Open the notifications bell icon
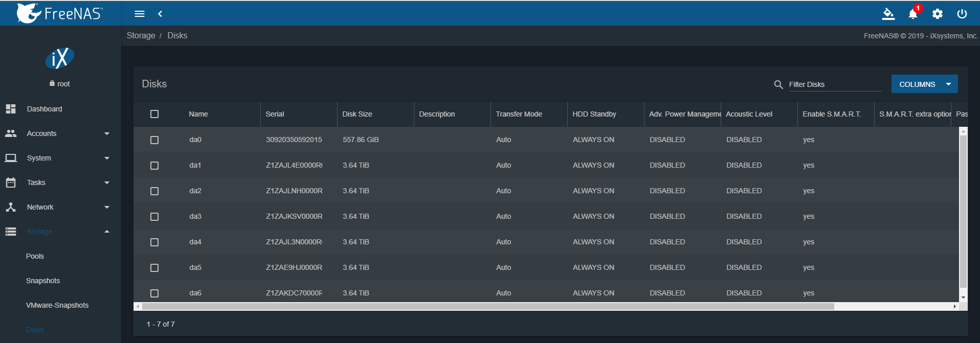Screen dimensions: 980x343 (913, 14)
